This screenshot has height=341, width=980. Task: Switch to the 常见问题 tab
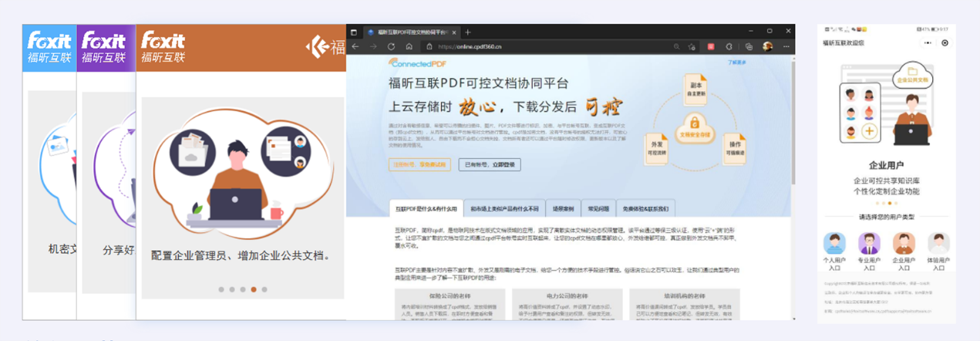(x=598, y=208)
